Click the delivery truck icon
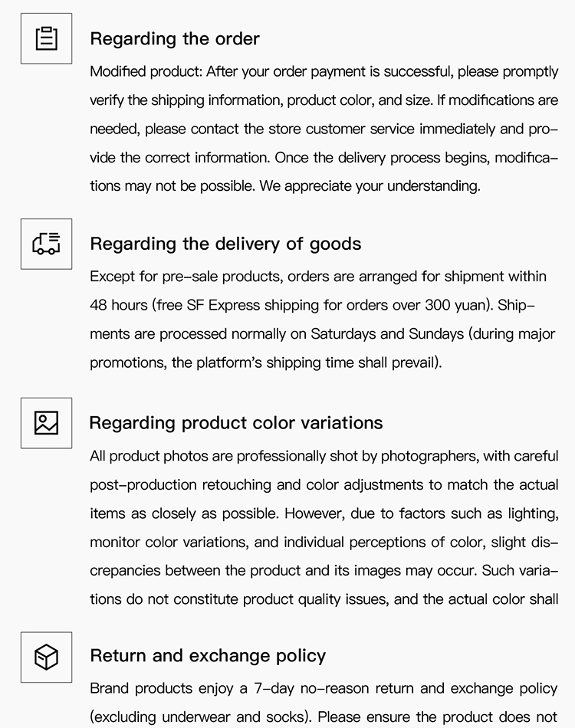The width and height of the screenshot is (575, 728). click(46, 244)
